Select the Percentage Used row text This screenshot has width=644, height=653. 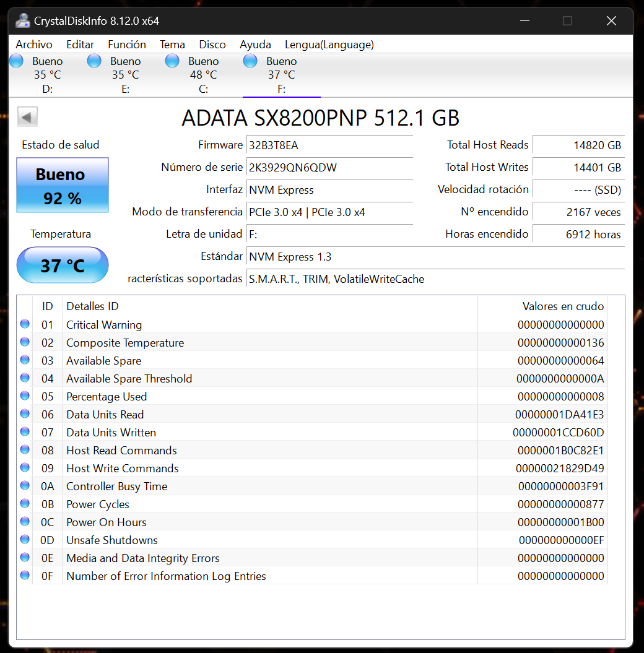107,397
